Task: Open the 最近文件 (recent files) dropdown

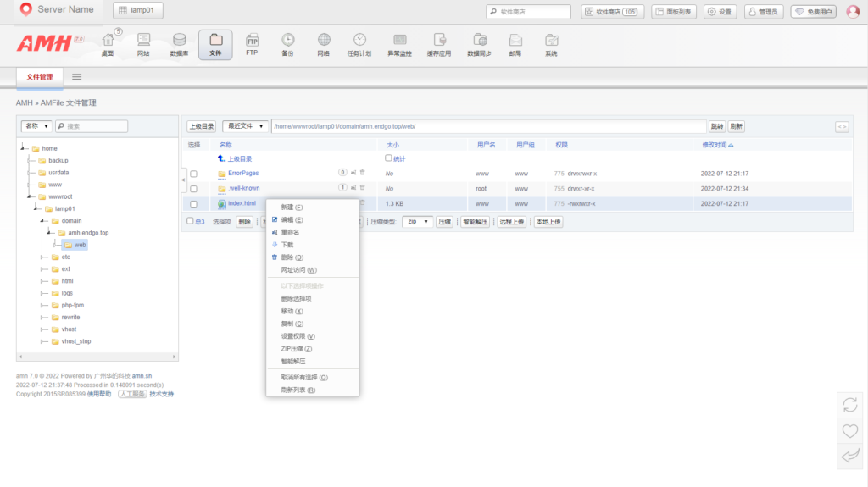Action: coord(245,126)
